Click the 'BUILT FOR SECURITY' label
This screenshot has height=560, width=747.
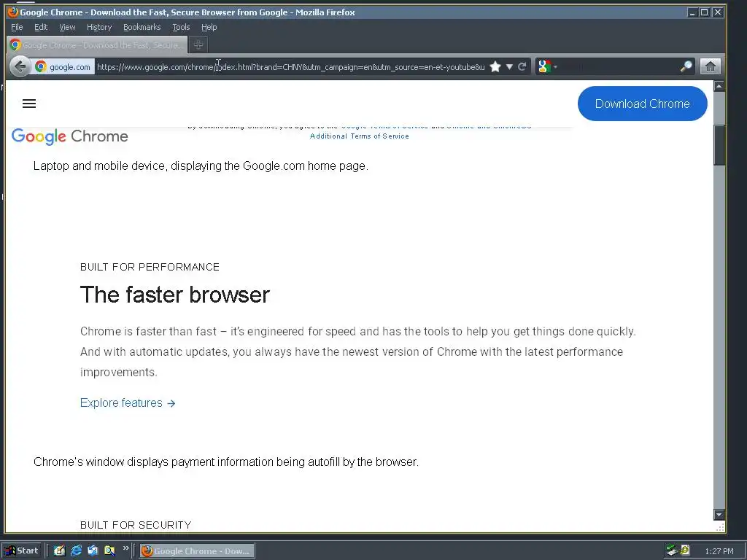coord(136,525)
